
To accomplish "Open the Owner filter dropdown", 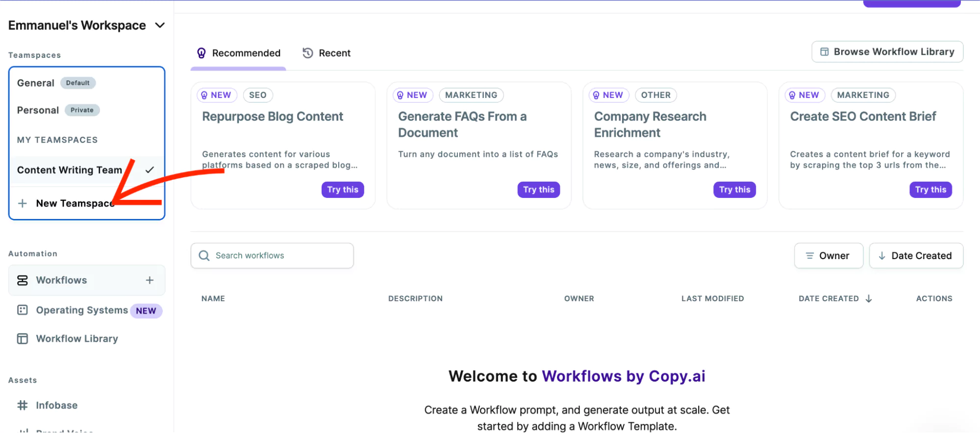I will coord(829,256).
